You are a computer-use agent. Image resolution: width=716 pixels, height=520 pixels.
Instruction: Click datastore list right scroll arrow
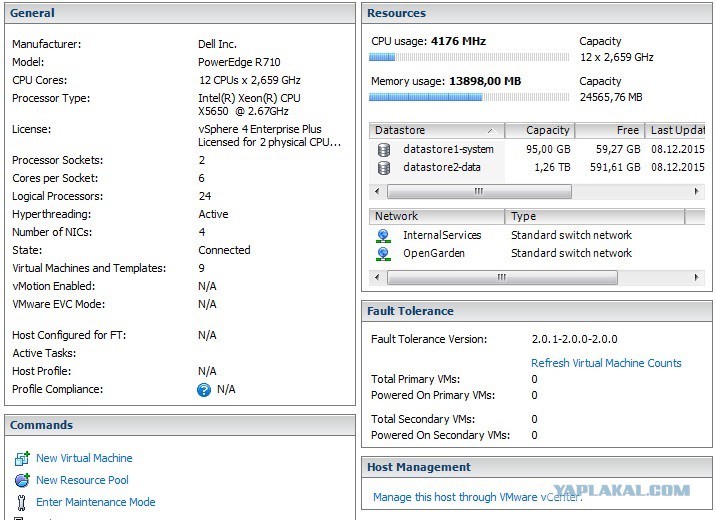(696, 191)
